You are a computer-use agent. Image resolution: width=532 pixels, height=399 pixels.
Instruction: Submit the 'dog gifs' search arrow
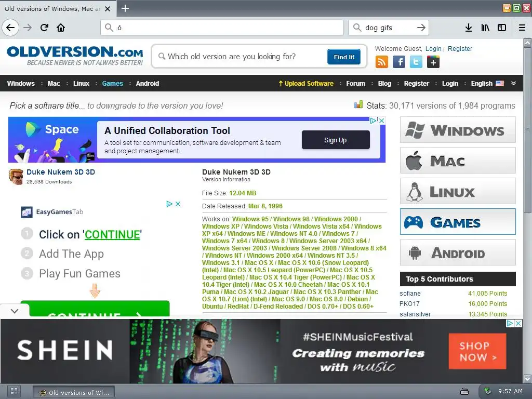[x=421, y=28]
